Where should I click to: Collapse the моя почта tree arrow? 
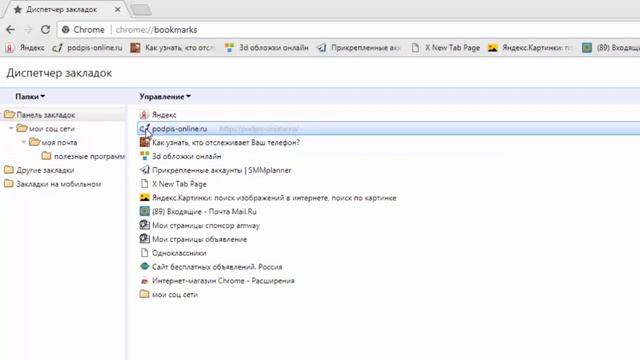(24, 142)
